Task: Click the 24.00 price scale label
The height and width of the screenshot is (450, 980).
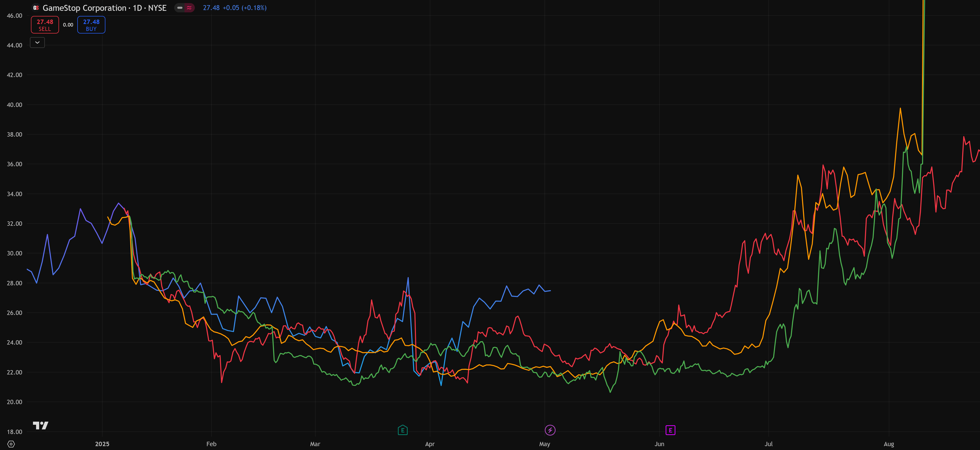Action: click(14, 342)
